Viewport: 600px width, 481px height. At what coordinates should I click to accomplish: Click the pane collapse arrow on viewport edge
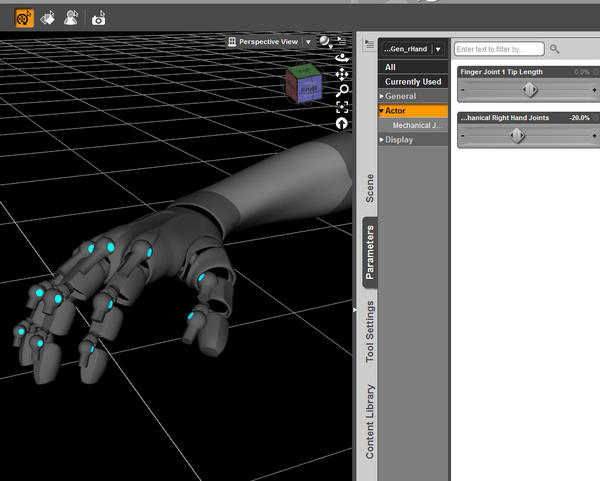point(355,310)
